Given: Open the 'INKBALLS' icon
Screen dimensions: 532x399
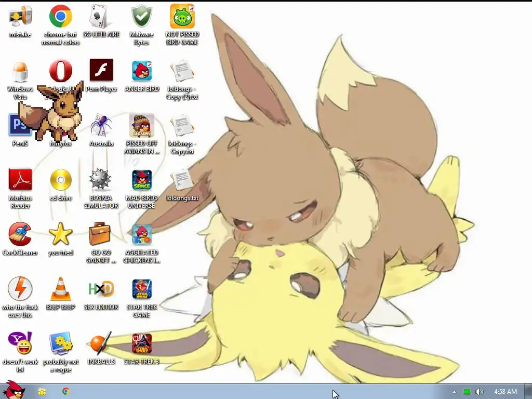Looking at the screenshot, I should [x=101, y=343].
